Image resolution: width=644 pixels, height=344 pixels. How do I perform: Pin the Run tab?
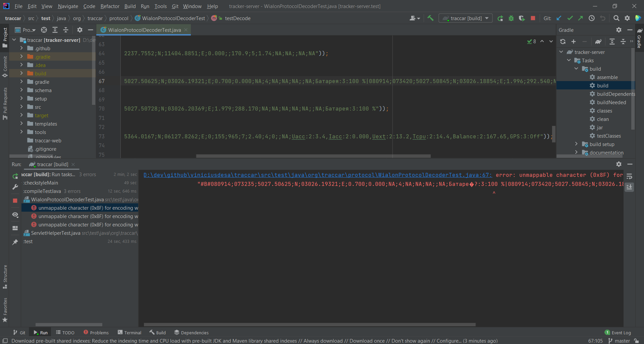pos(15,242)
